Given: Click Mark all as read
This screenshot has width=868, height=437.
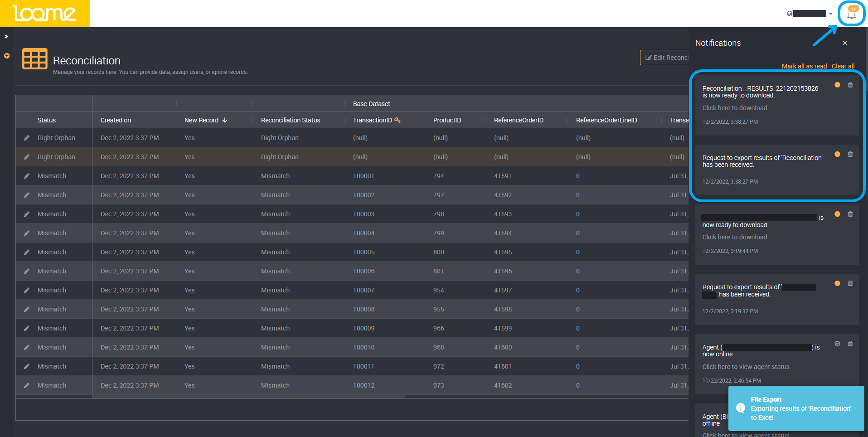Looking at the screenshot, I should pyautogui.click(x=804, y=66).
